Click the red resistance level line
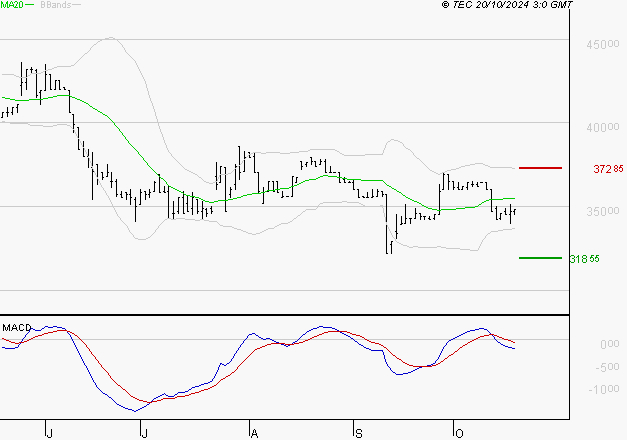The width and height of the screenshot is (627, 440). pyautogui.click(x=540, y=168)
